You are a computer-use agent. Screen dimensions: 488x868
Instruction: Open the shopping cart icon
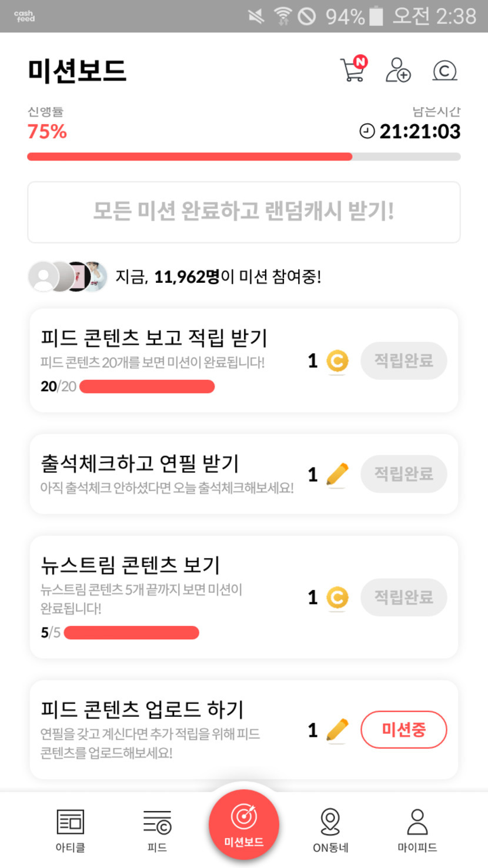pyautogui.click(x=353, y=70)
